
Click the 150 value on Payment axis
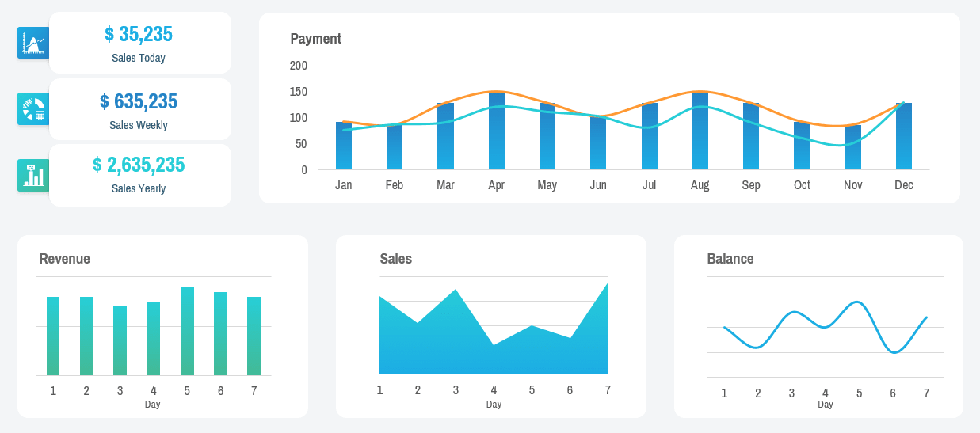299,91
